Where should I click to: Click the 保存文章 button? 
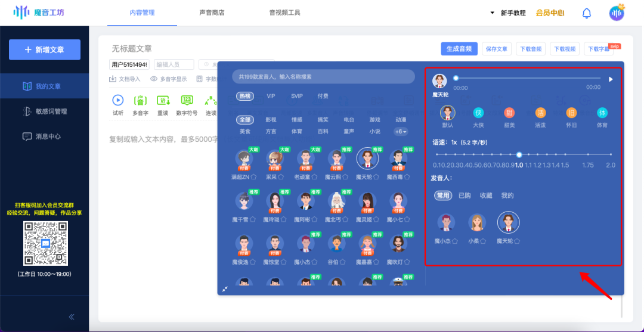pyautogui.click(x=497, y=48)
